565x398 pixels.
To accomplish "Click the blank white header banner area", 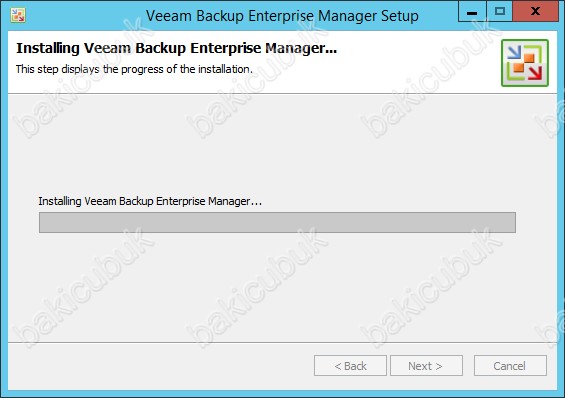I will (x=414, y=63).
